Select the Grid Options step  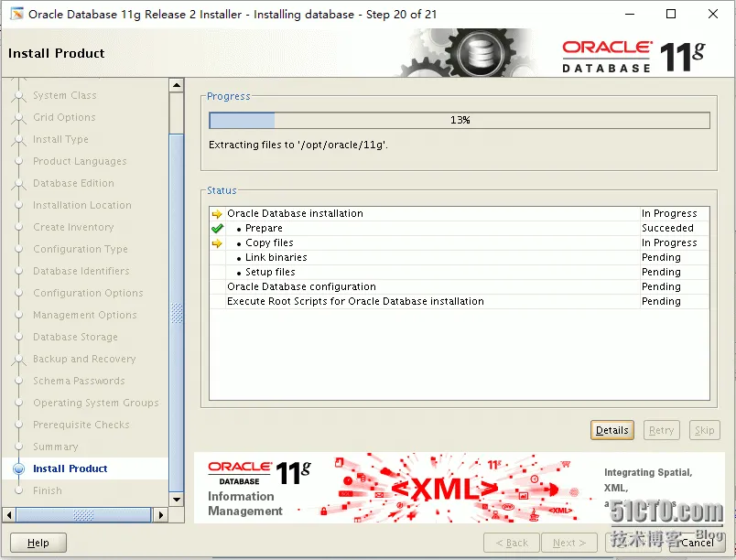[x=64, y=117]
